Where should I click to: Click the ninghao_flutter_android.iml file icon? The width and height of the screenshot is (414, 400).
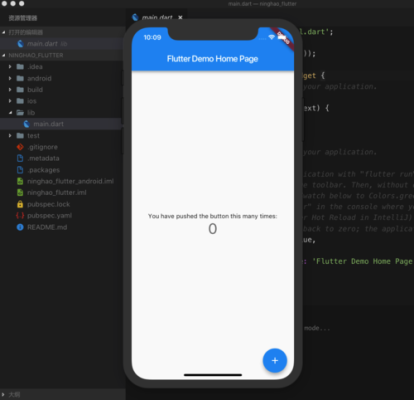[20, 181]
